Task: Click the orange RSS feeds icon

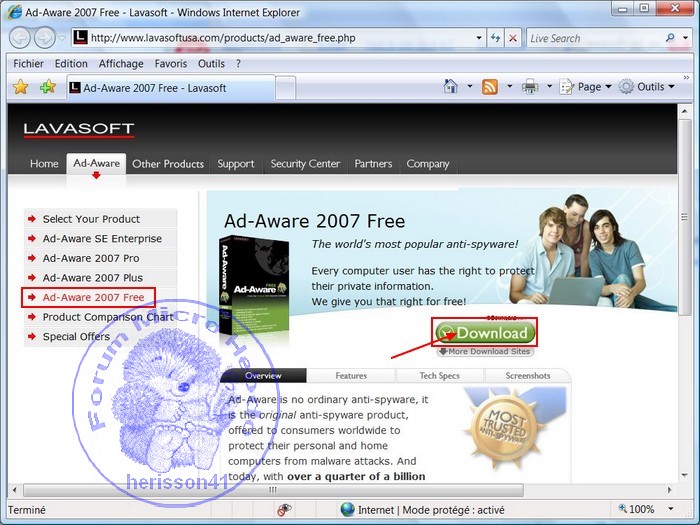Action: click(490, 87)
